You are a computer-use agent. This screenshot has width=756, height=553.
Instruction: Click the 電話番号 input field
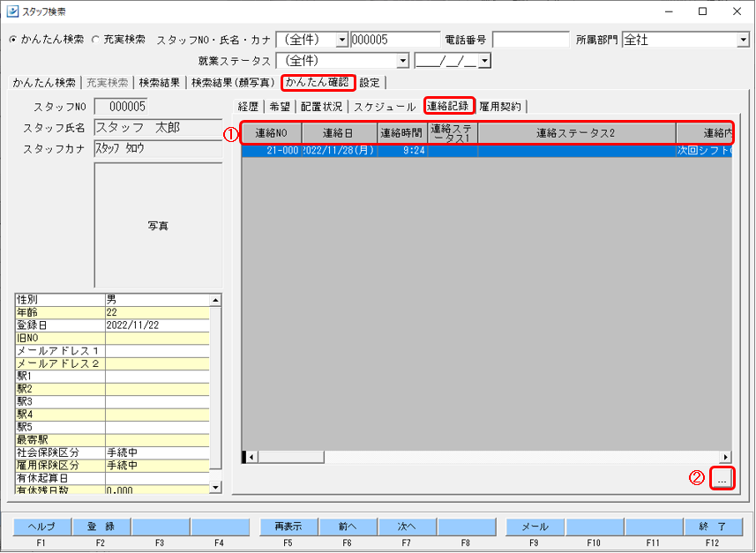tap(531, 40)
